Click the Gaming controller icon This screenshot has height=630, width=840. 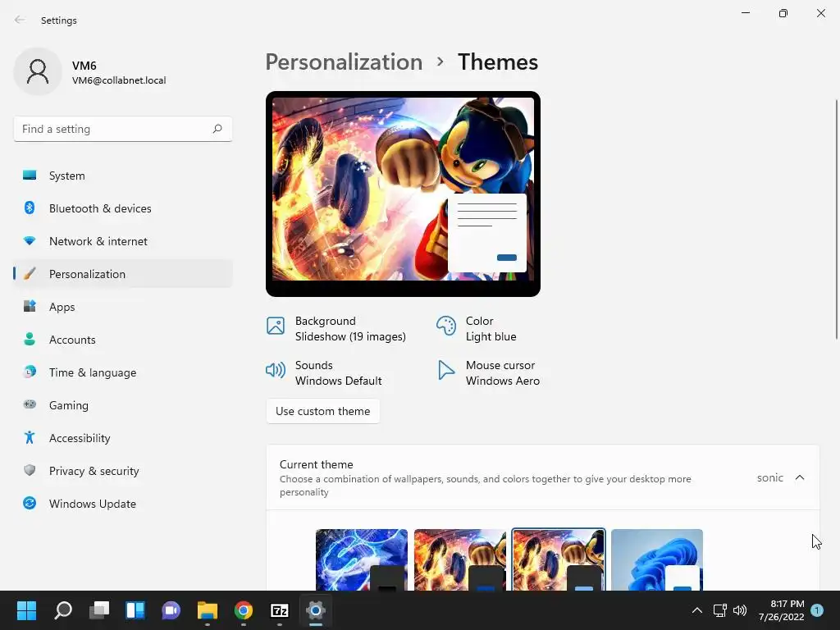point(30,404)
